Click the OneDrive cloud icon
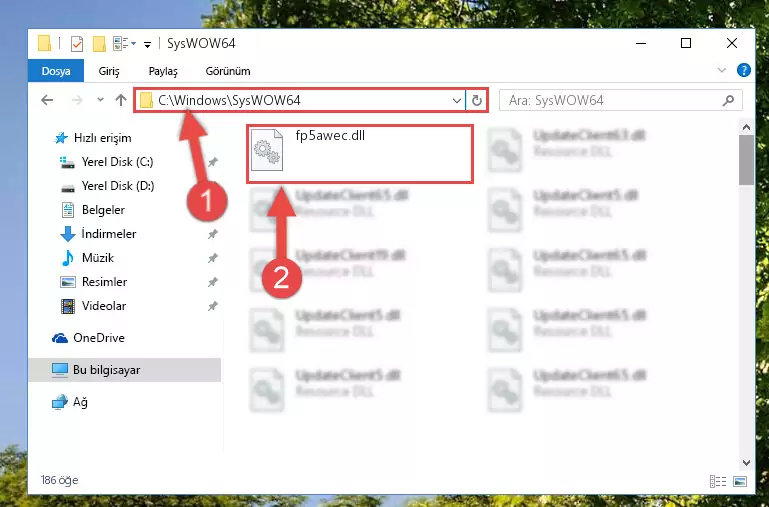The height and width of the screenshot is (507, 769). pyautogui.click(x=60, y=338)
